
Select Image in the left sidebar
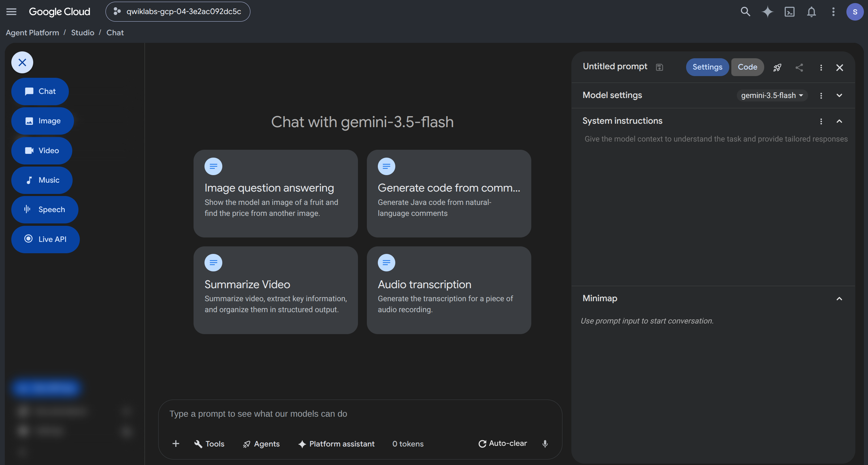[42, 121]
